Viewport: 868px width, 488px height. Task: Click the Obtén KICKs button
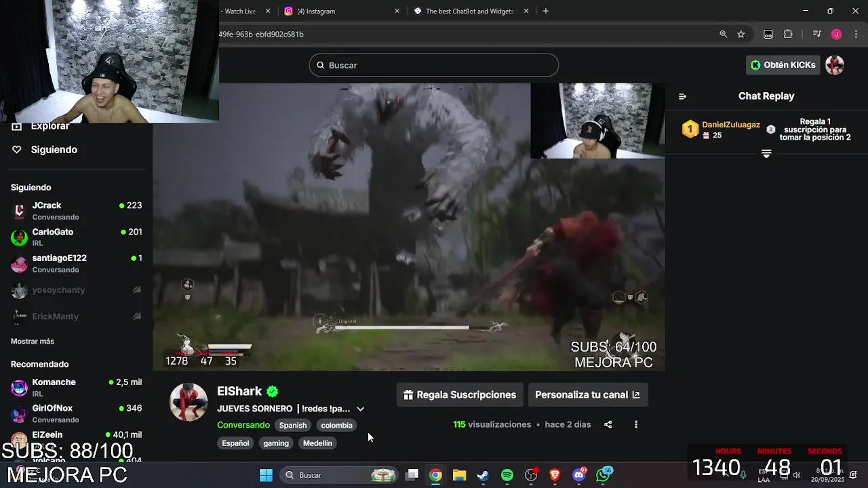[x=783, y=65]
